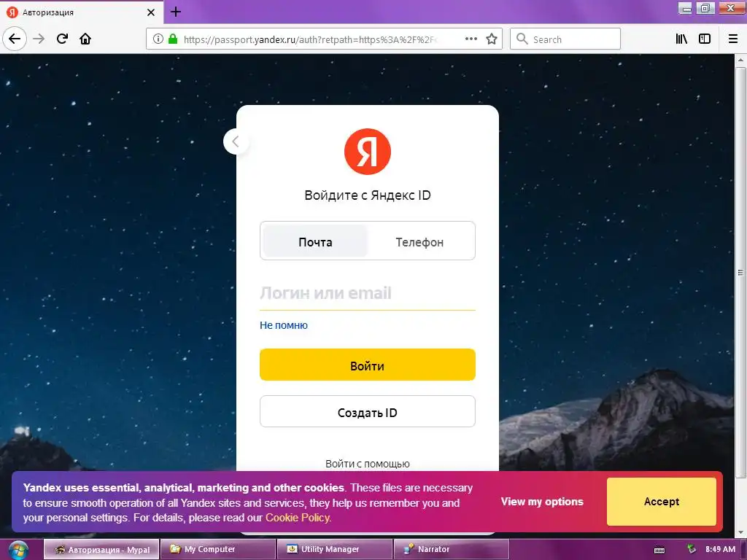Click the browser Search field

click(565, 39)
